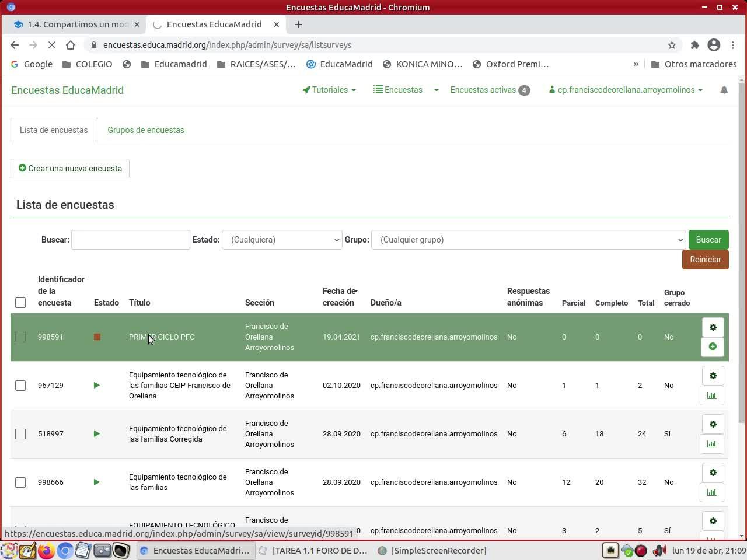Select the checkbox for survey 518997
Viewport: 747px width, 560px height.
point(20,434)
